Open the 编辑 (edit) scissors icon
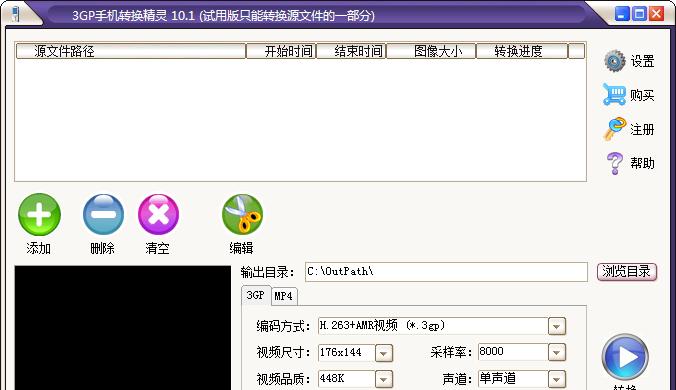This screenshot has height=390, width=676. pyautogui.click(x=242, y=214)
